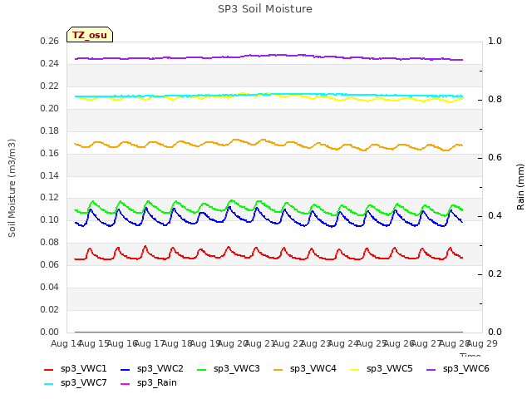Click the Rain (mm) axis label
Viewport: 532px width, 399px height.
[520, 187]
